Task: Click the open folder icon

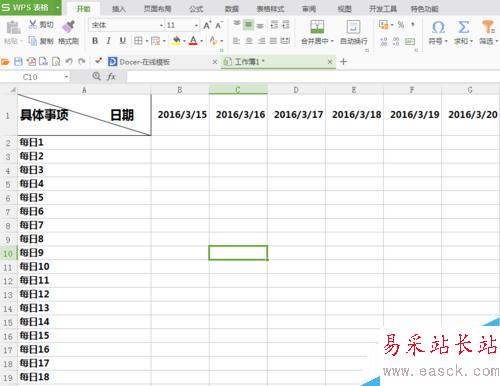Action: 5,62
